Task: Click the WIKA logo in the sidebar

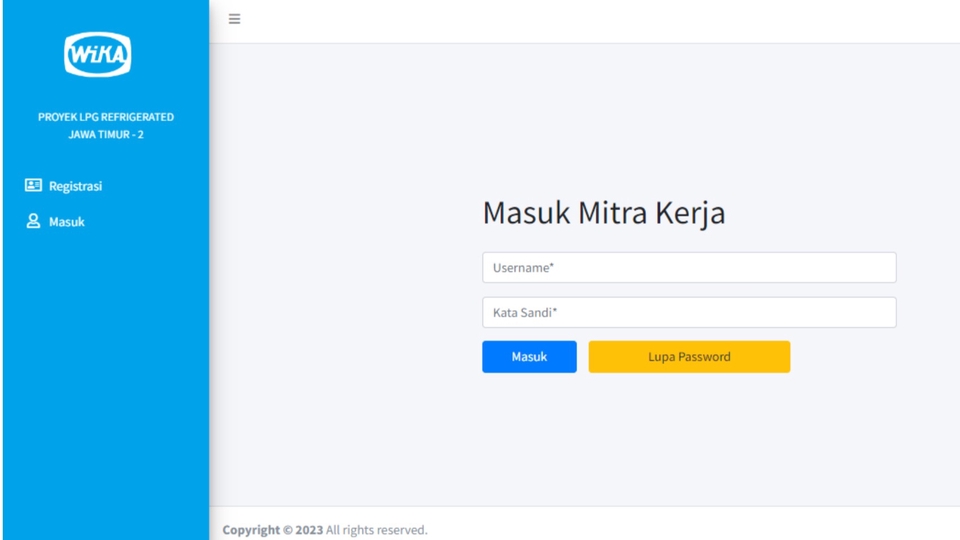Action: pyautogui.click(x=97, y=55)
